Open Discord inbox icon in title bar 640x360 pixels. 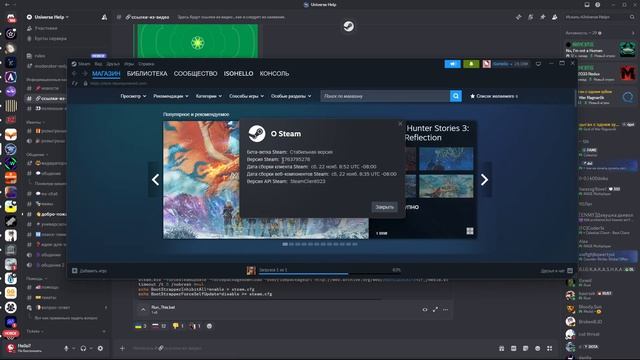tap(587, 4)
